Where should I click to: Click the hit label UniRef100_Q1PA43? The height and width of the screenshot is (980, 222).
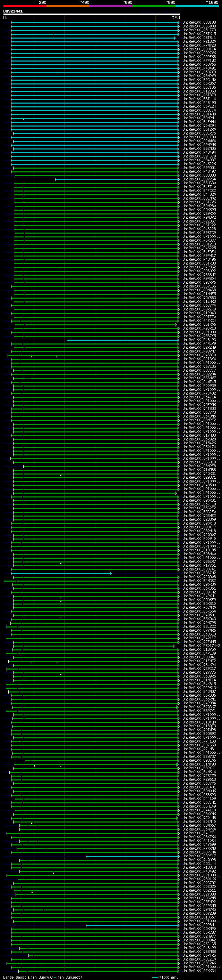pos(199,313)
